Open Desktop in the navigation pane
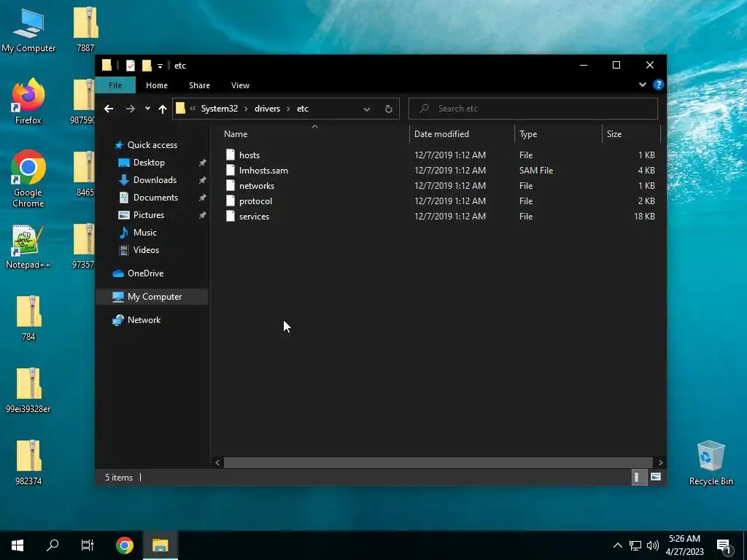The width and height of the screenshot is (747, 560). click(x=149, y=163)
